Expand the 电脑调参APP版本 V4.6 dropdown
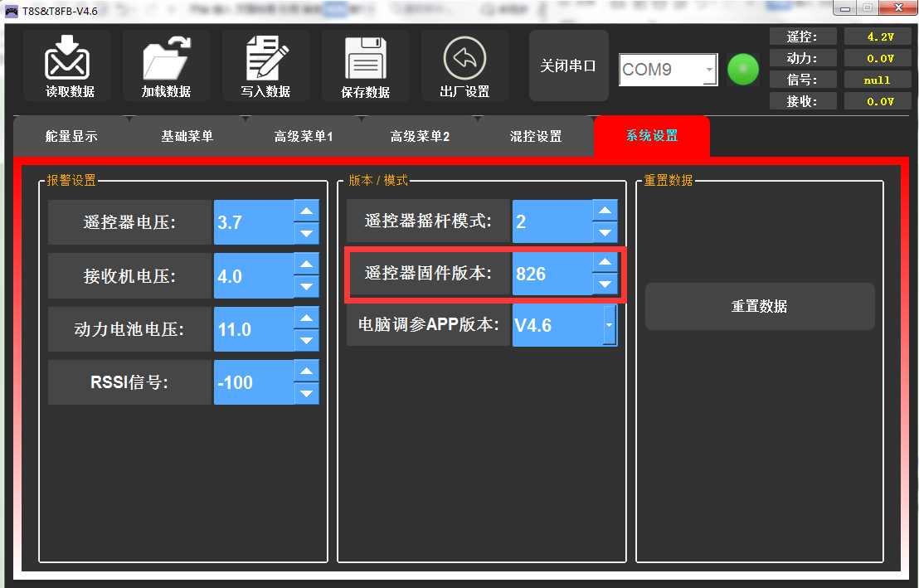 pyautogui.click(x=610, y=325)
